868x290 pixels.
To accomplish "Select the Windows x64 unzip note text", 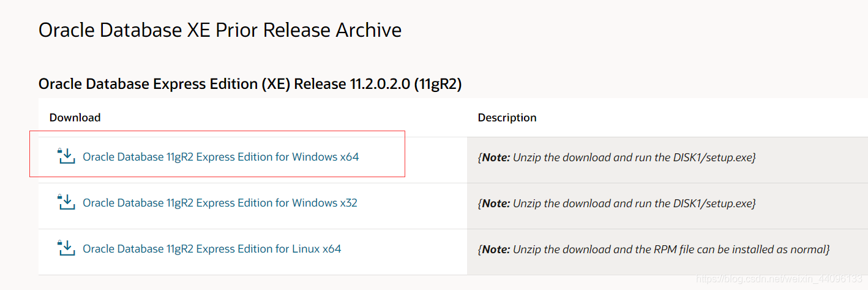I will pyautogui.click(x=616, y=158).
